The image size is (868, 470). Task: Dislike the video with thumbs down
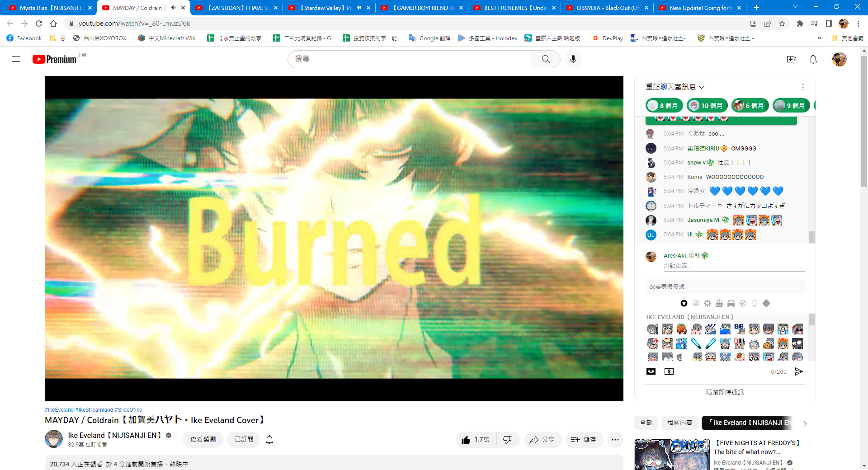pos(508,439)
